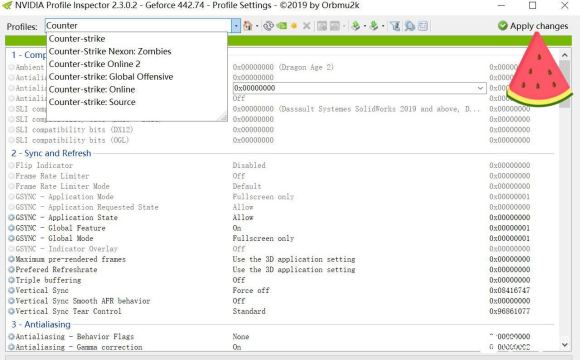This screenshot has width=580, height=360.
Task: Select GSYNC - Application Requested State row
Action: 281,207
